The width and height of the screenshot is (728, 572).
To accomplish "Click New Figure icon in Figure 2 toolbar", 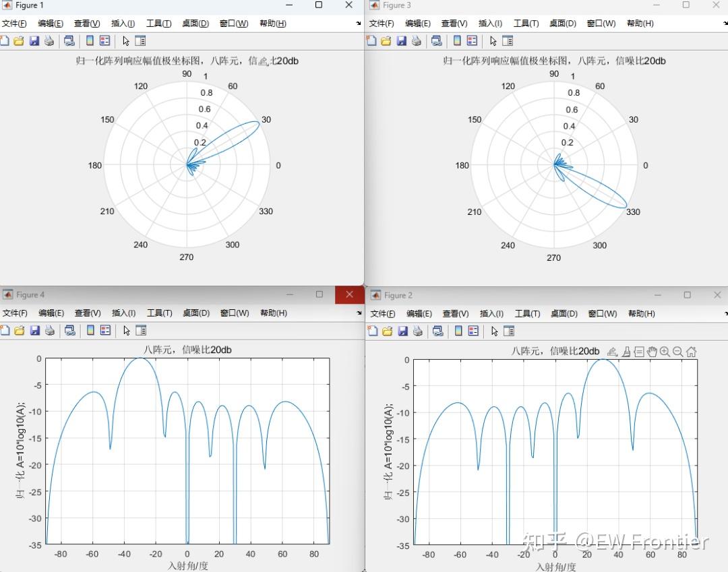I will 373,331.
